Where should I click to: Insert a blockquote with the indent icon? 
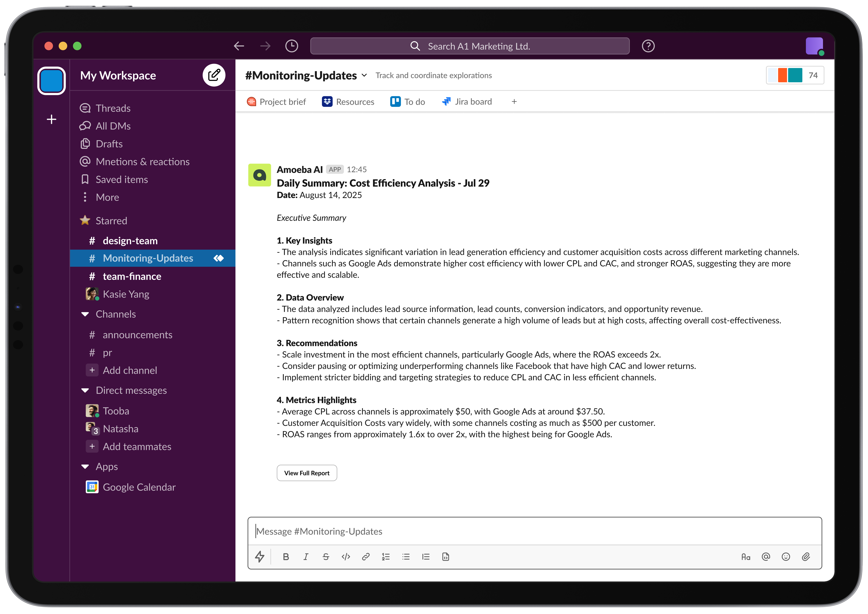point(426,556)
